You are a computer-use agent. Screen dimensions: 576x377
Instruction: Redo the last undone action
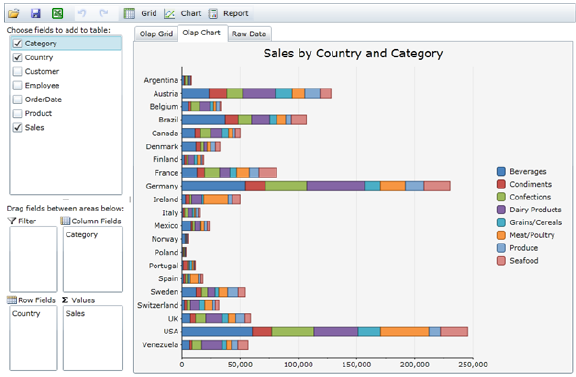104,14
